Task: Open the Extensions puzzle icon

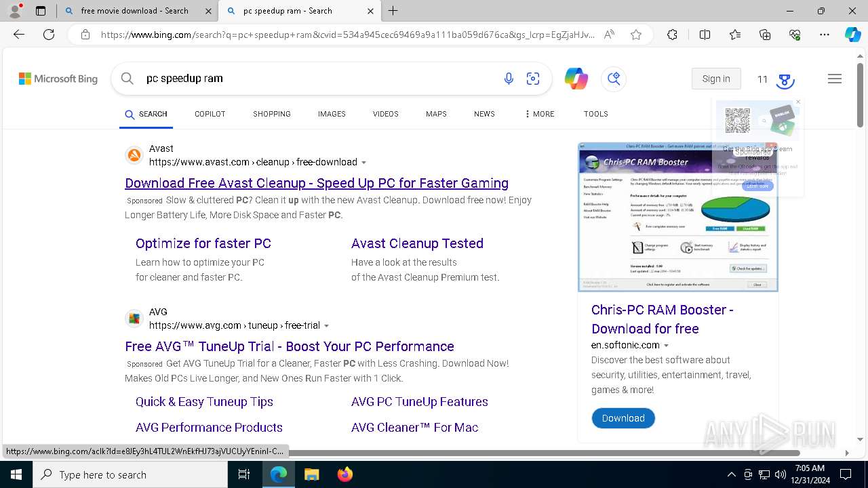Action: [x=672, y=35]
